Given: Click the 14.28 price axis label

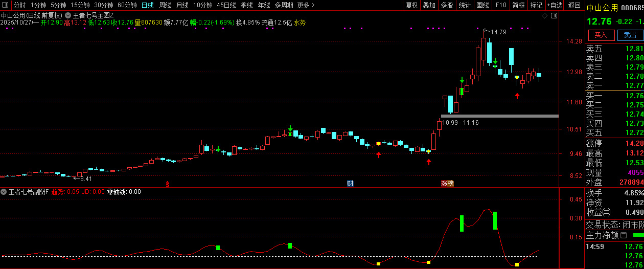Looking at the screenshot, I should [574, 41].
